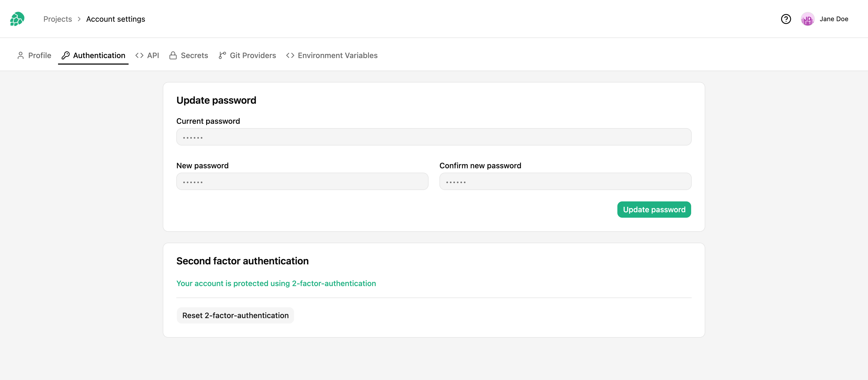Click the 'Second factor authentication' heading

242,261
